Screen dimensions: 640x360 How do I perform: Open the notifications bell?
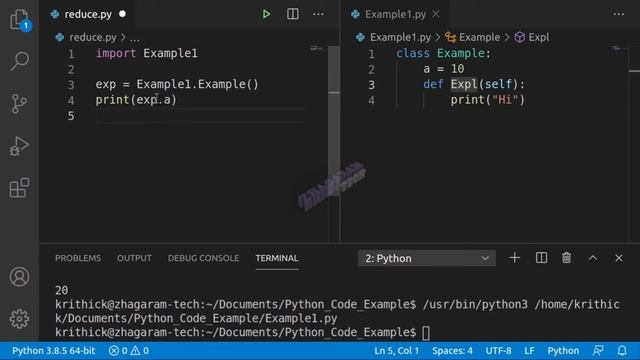pyautogui.click(x=622, y=351)
